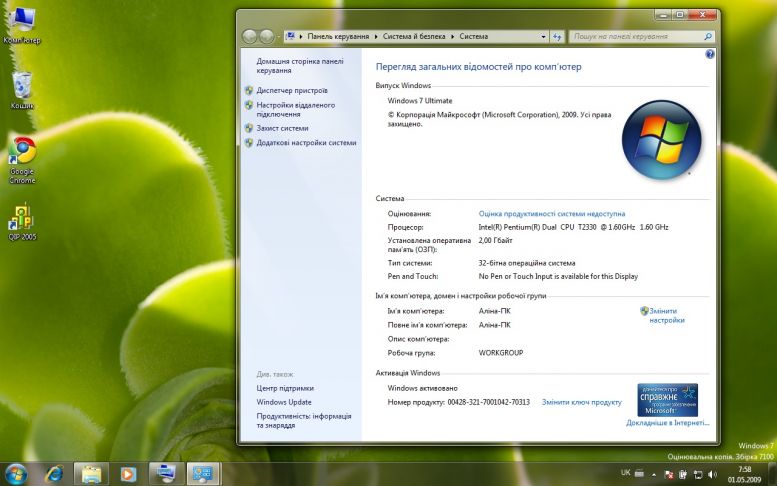The width and height of the screenshot is (777, 486).
Task: Open the Recycle Bin desktop icon
Action: click(x=22, y=90)
